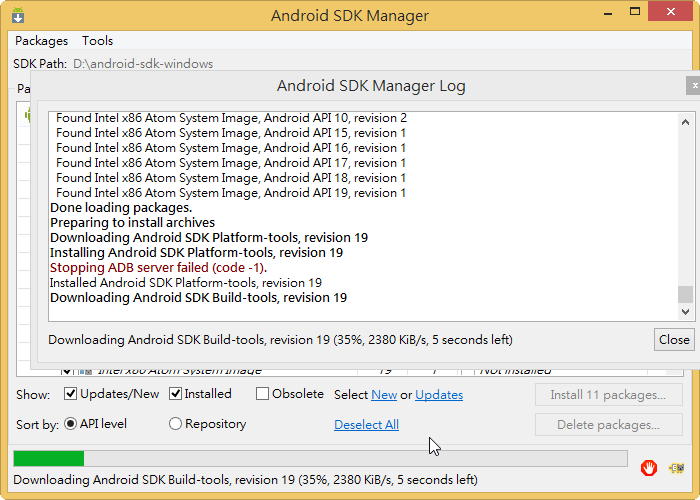Minimize the Android SDK Manager window

point(608,12)
